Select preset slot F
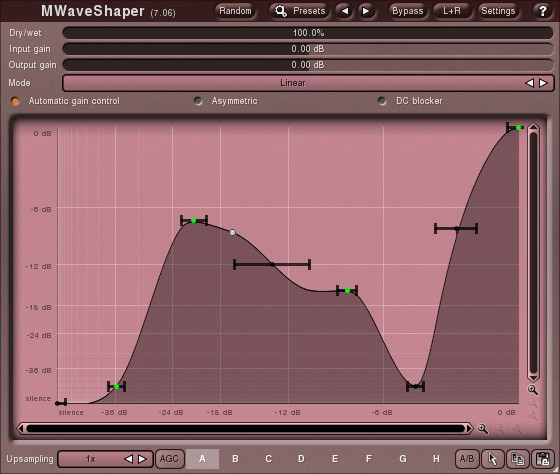The height and width of the screenshot is (474, 560). click(369, 459)
